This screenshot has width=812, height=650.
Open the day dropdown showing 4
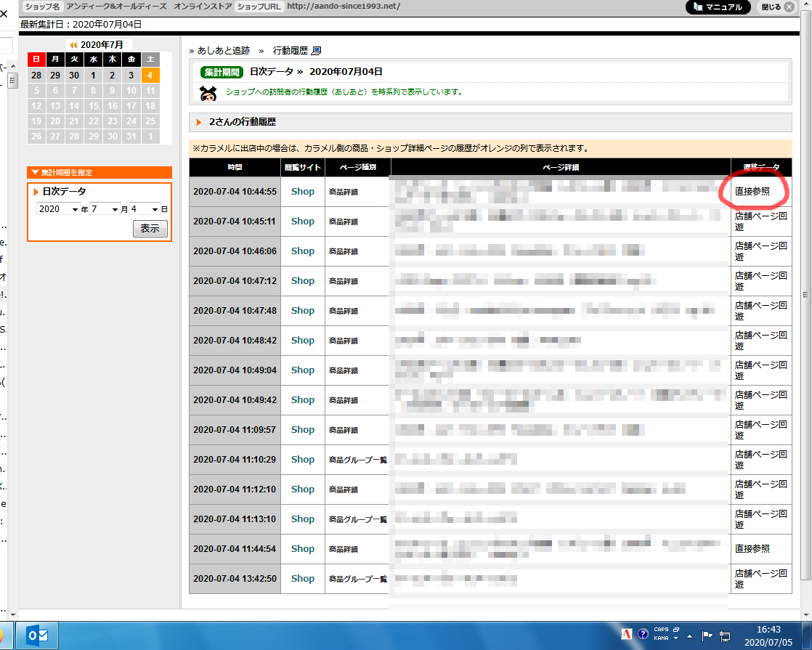tap(144, 209)
